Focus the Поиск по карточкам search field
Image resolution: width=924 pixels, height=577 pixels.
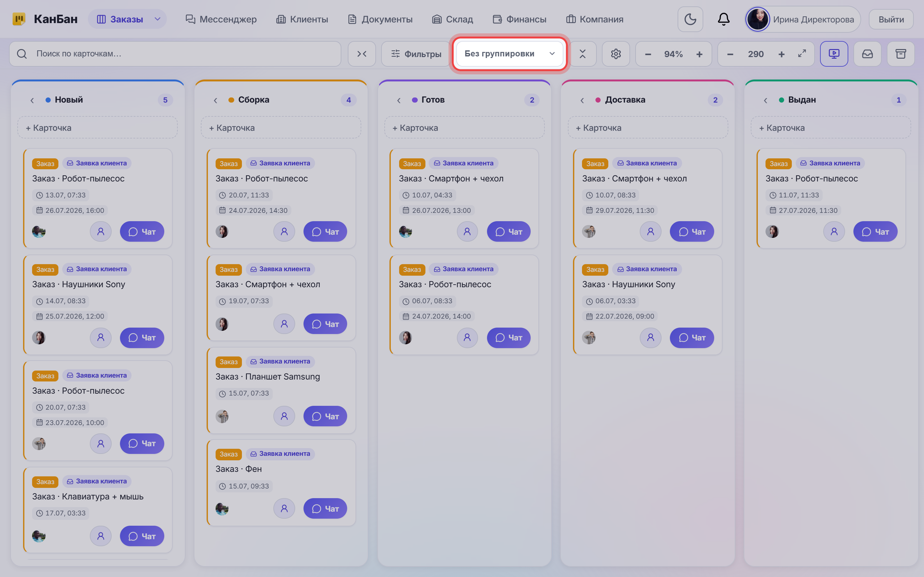(175, 54)
